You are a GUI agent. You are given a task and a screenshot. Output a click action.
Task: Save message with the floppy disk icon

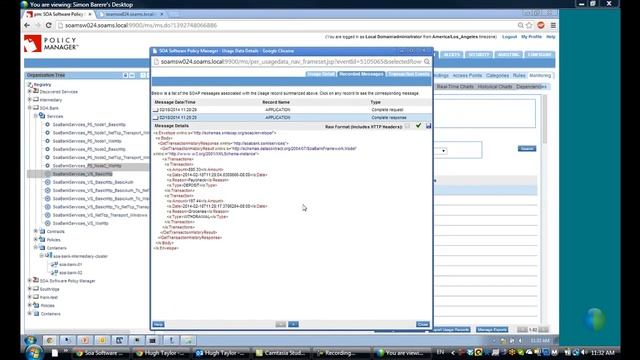coord(428,126)
